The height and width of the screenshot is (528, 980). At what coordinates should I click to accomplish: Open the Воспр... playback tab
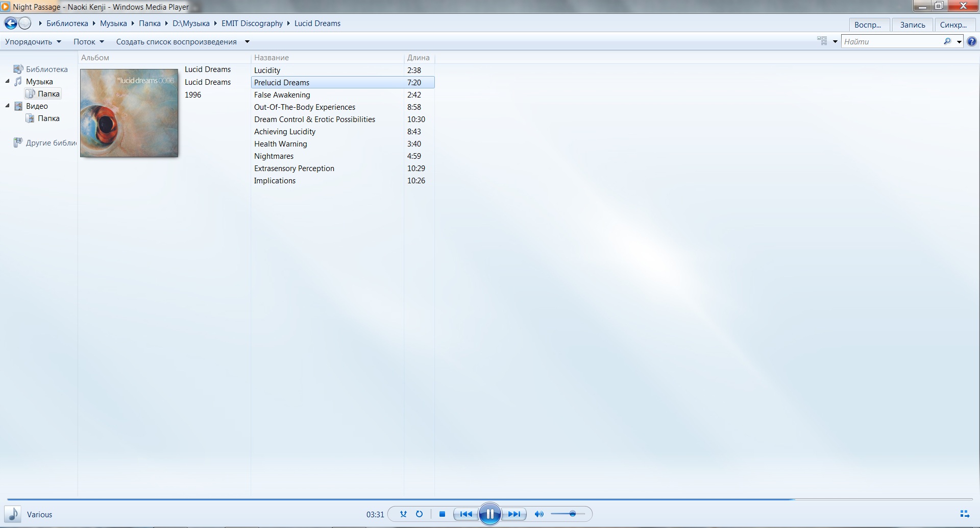[x=870, y=25]
